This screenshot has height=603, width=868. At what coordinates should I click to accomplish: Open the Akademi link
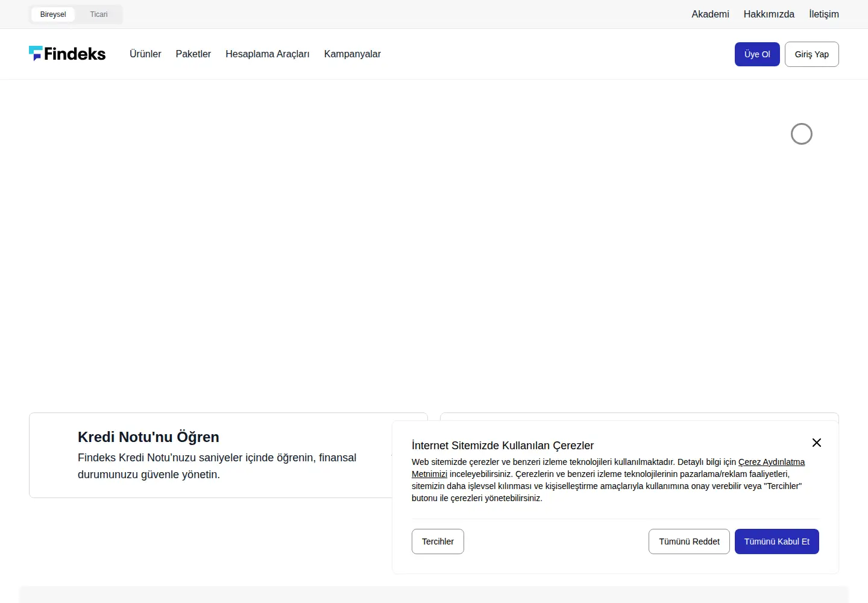click(710, 14)
